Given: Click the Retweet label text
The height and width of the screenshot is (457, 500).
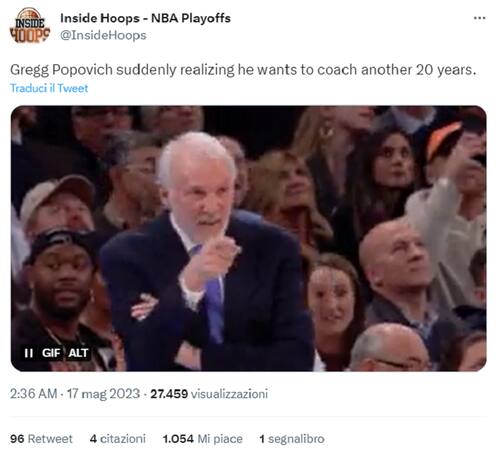Looking at the screenshot, I should pos(50,439).
